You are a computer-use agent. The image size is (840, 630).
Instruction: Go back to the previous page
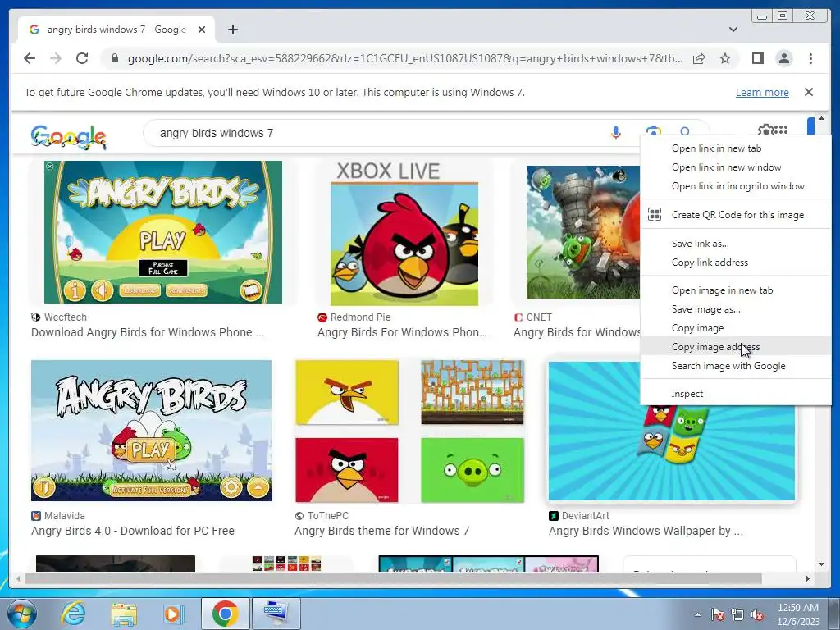pos(30,58)
